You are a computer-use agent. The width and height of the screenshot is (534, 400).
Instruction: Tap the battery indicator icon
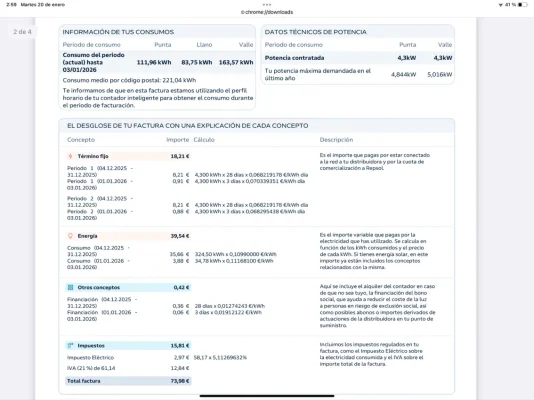pyautogui.click(x=522, y=5)
